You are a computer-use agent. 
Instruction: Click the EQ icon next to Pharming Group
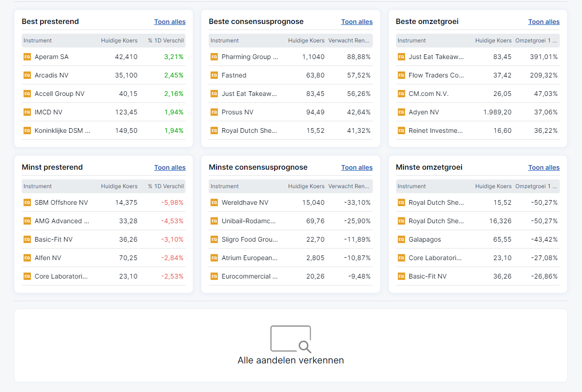pyautogui.click(x=214, y=57)
